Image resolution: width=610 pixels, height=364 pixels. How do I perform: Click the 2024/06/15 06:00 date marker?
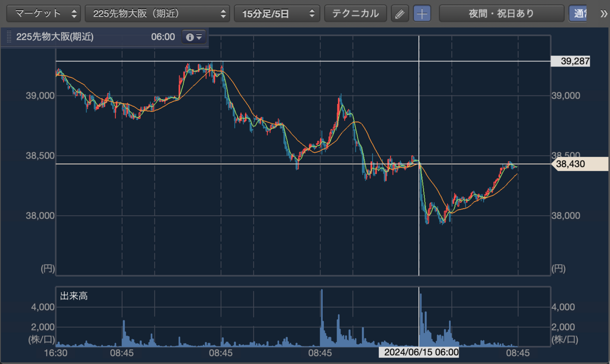[x=419, y=352]
